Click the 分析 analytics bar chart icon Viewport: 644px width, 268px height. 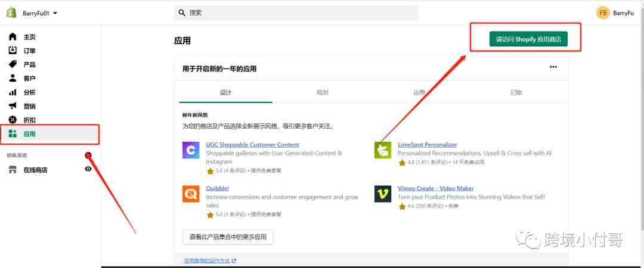click(x=13, y=92)
